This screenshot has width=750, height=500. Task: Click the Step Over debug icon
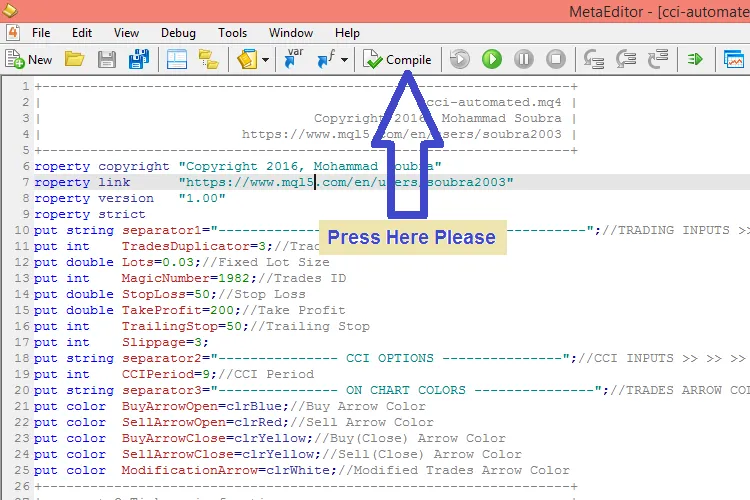pos(625,59)
